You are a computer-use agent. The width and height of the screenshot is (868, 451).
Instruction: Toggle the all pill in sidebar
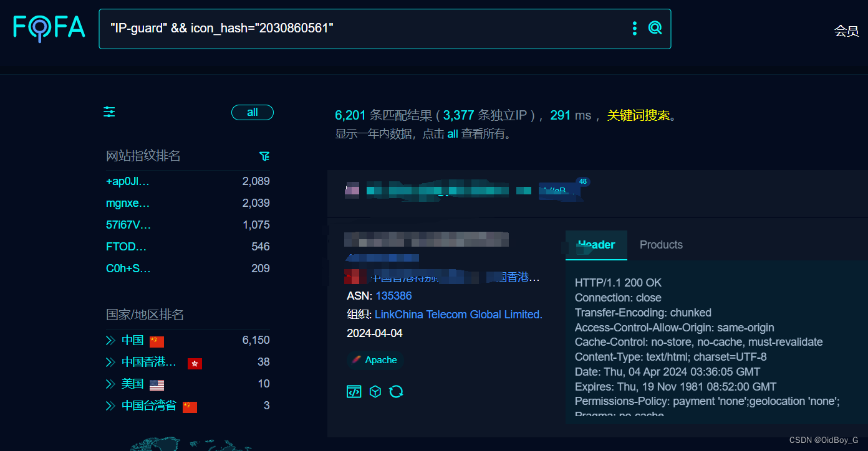pyautogui.click(x=253, y=112)
